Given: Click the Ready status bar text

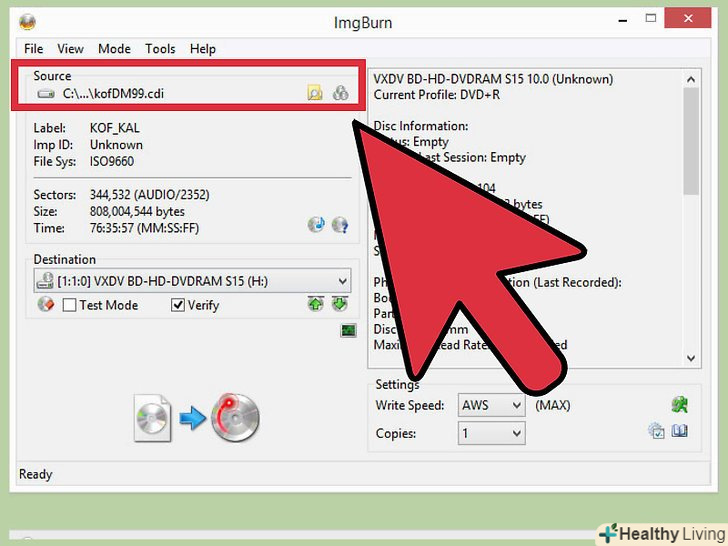Looking at the screenshot, I should tap(36, 474).
